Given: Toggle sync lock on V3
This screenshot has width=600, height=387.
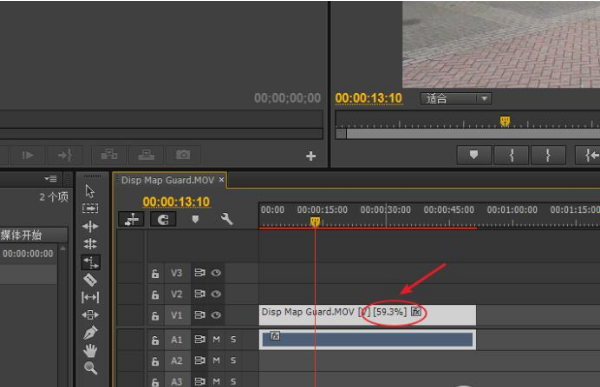Looking at the screenshot, I should (199, 273).
